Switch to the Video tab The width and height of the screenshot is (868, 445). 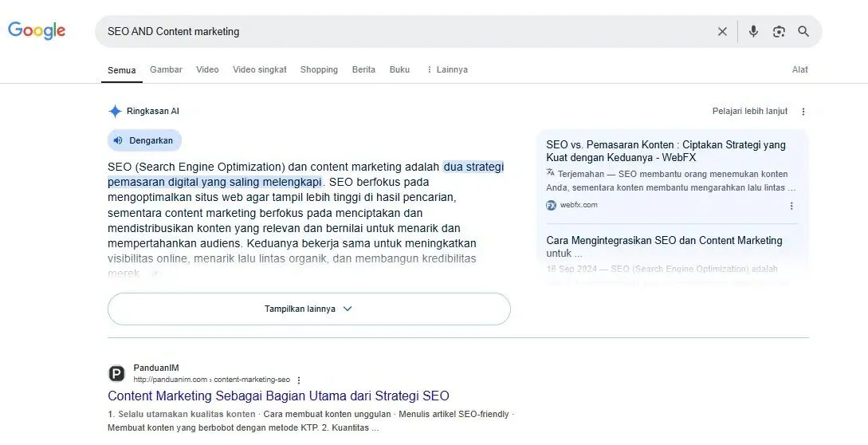pos(207,69)
